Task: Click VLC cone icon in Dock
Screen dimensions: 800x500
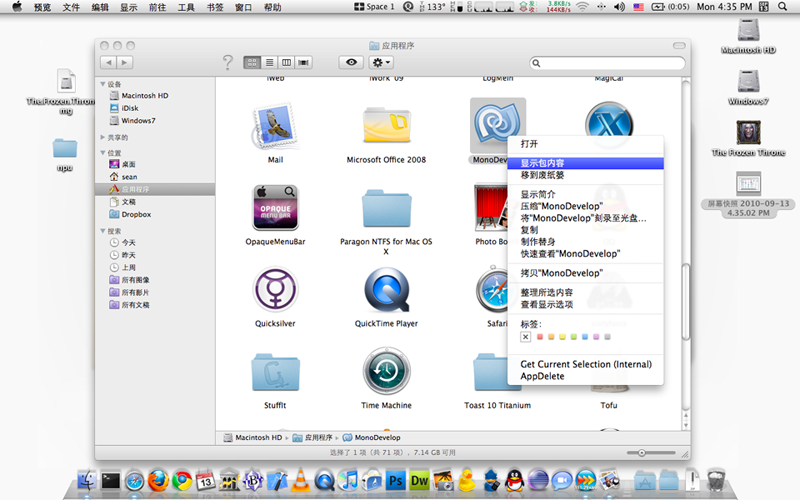Action: (x=301, y=480)
